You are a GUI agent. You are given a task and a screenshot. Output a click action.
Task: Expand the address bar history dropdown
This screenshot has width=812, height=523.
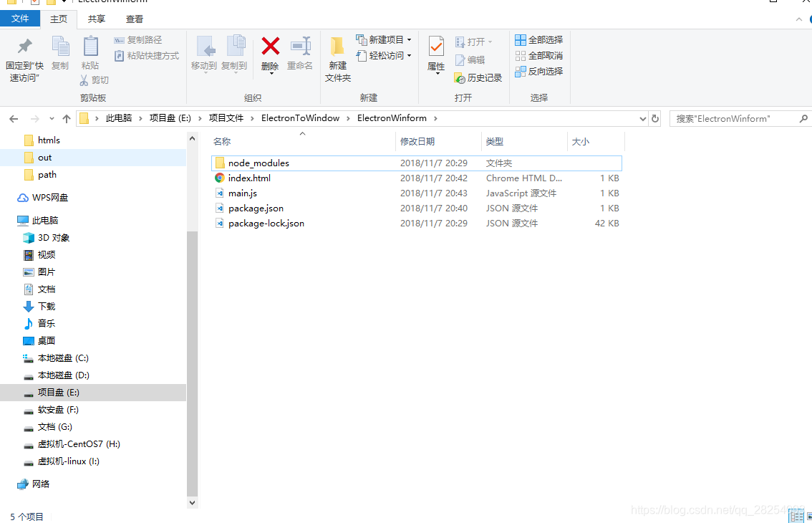click(x=643, y=119)
